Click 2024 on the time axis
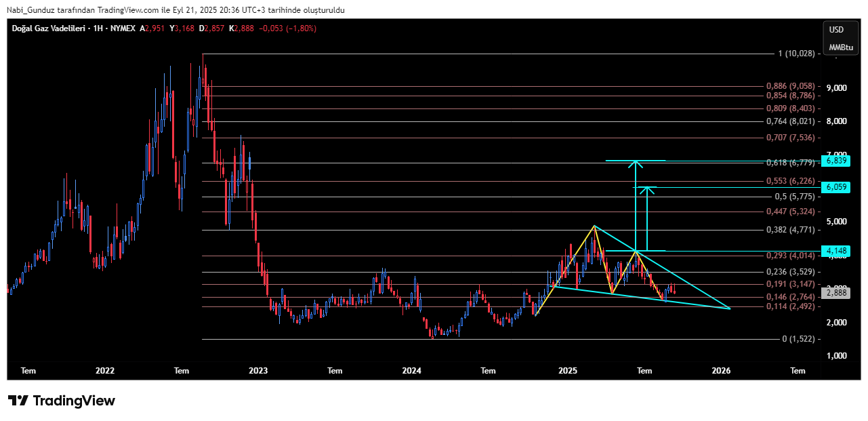Screen dimensions: 868x421 click(x=412, y=371)
